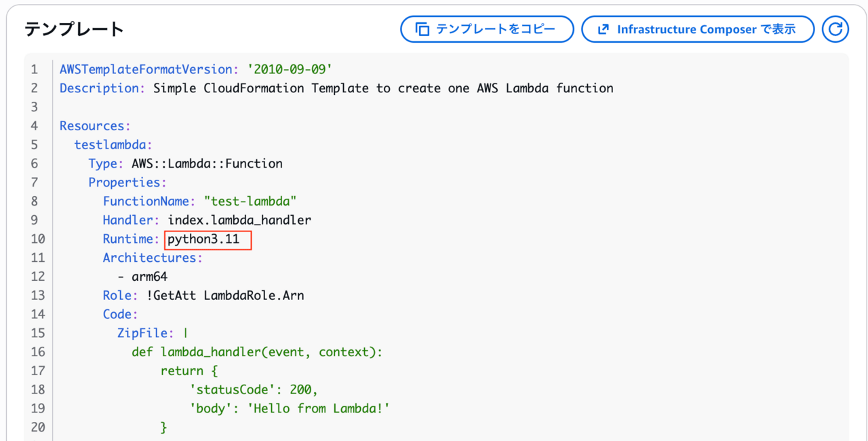Click the Description key on line 2
This screenshot has height=441, width=868.
tap(102, 88)
